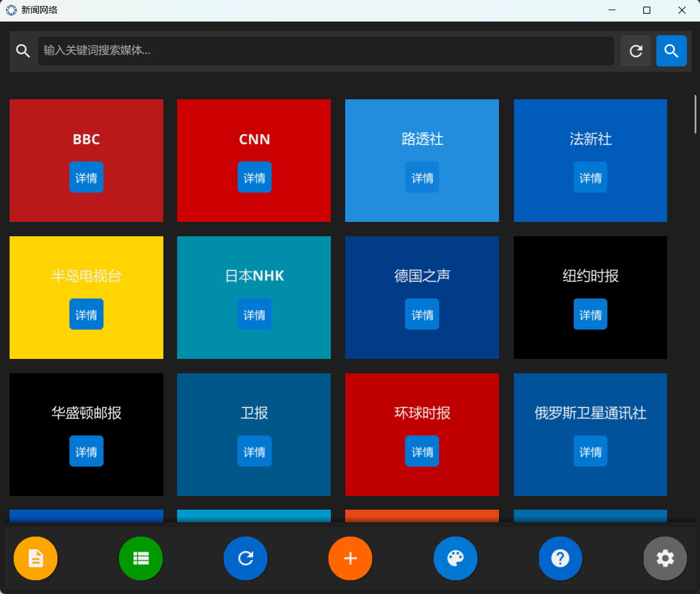Focus the media keyword search field

[326, 51]
